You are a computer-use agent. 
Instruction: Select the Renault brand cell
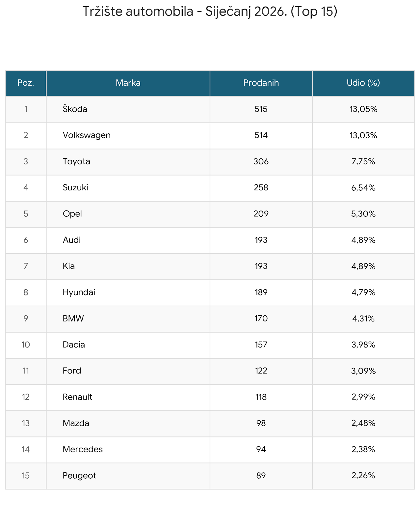click(x=77, y=397)
